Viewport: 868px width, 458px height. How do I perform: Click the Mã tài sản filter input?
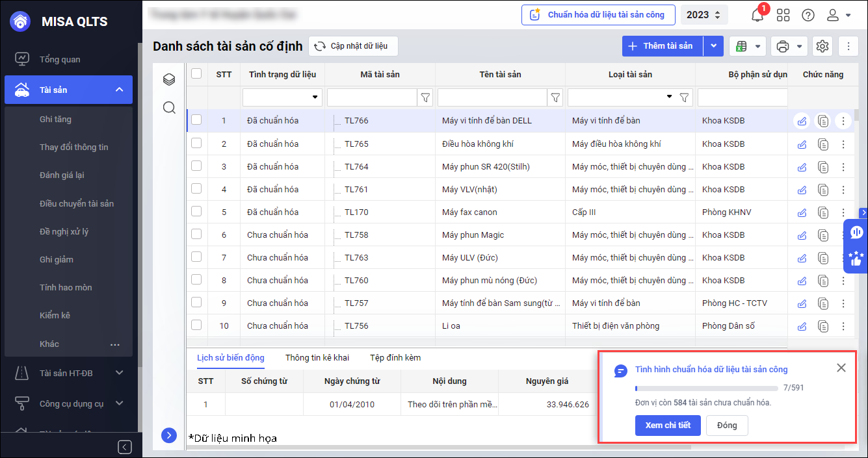pos(371,97)
